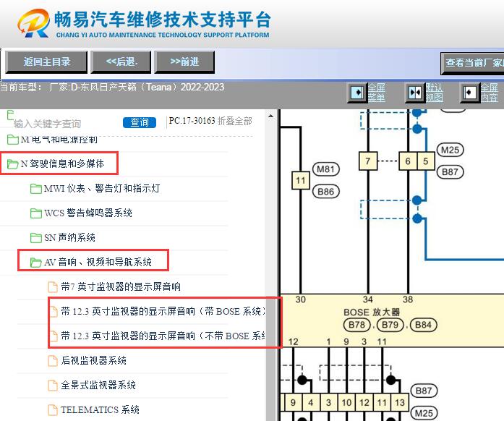Image resolution: width=504 pixels, height=421 pixels.
Task: Click connector label B78 in diagram
Action: coord(356,325)
